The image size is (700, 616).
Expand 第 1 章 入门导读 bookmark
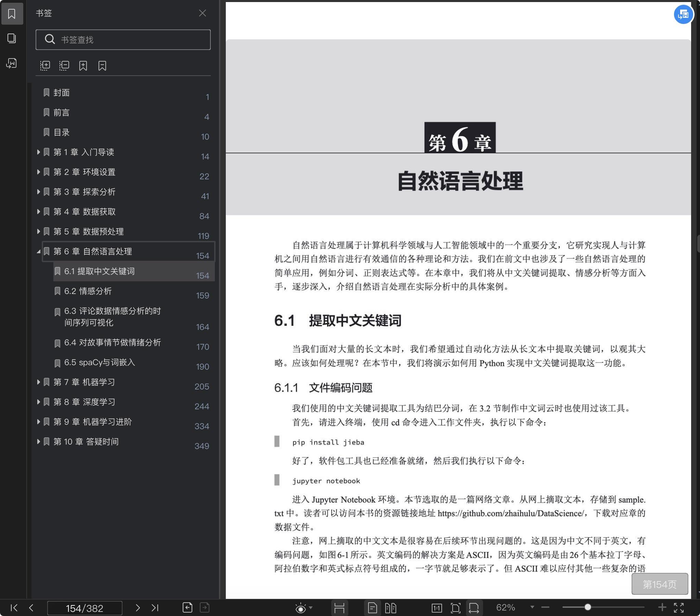38,152
